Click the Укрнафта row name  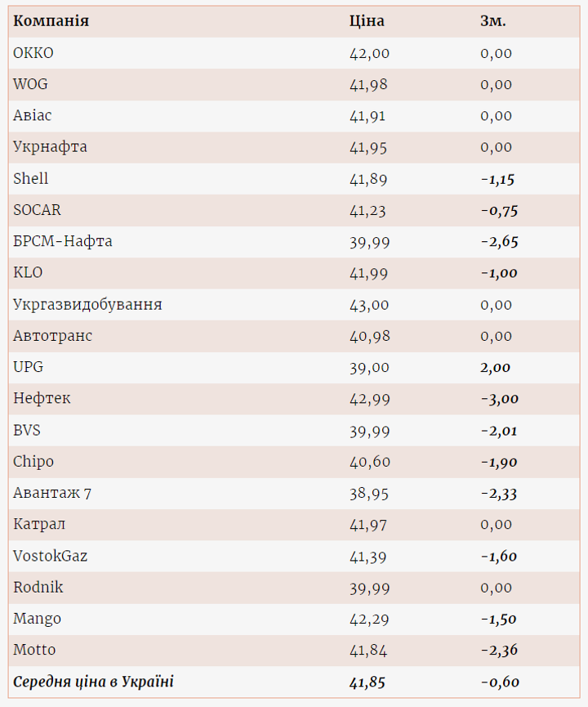[x=50, y=147]
